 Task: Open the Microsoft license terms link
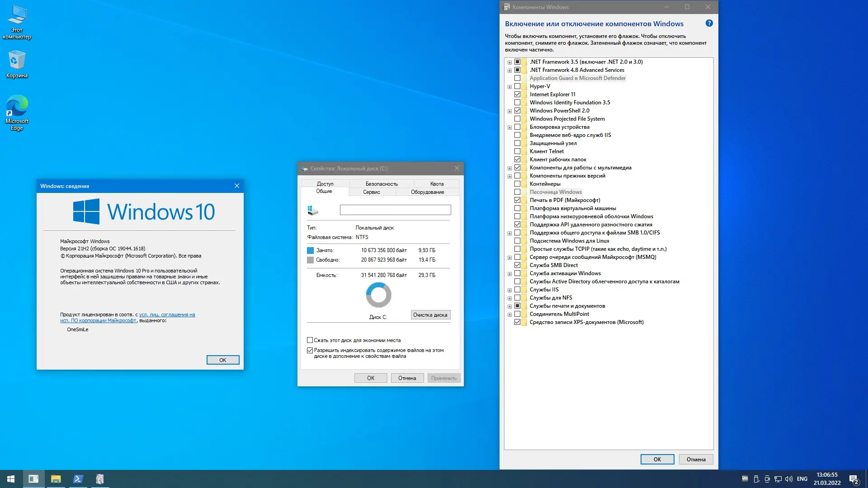[167, 314]
